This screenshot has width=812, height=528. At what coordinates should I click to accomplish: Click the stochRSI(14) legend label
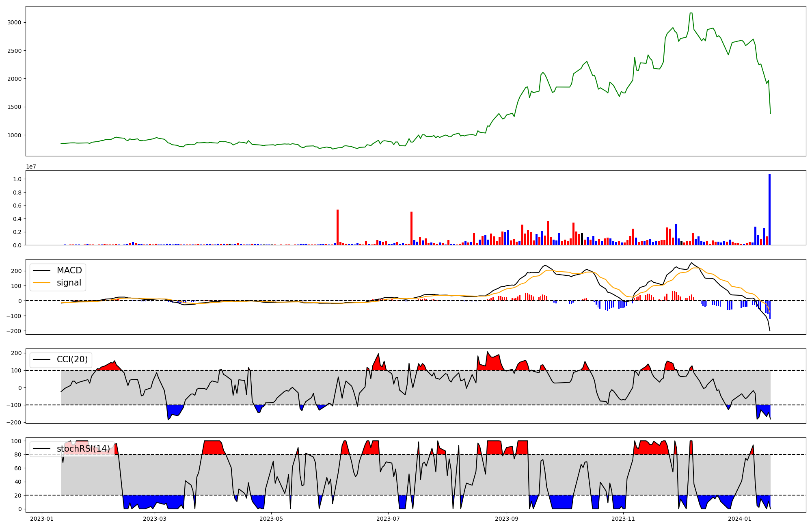click(83, 448)
